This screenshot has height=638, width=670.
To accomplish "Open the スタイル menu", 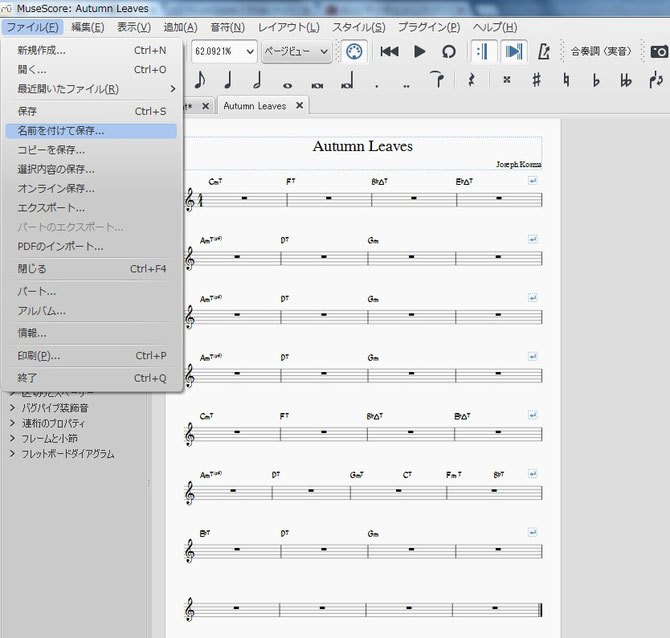I will (359, 27).
